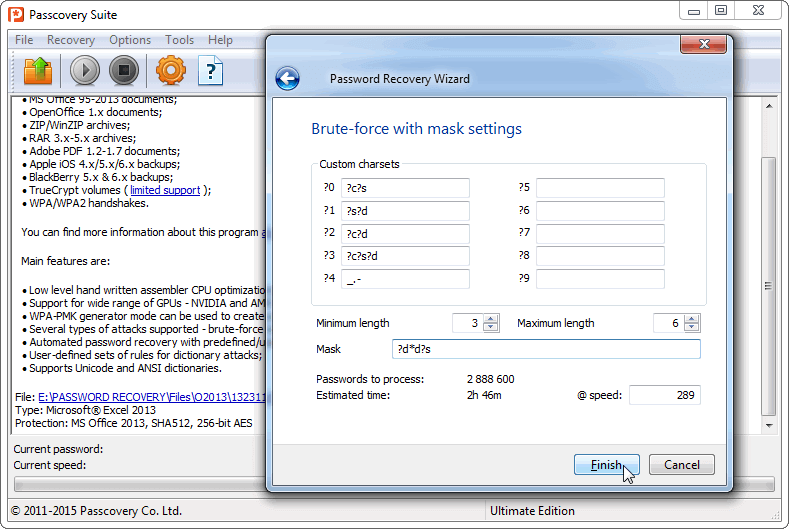Viewport: 789px width, 529px height.
Task: Edit custom charset ?3 field
Action: tap(406, 256)
